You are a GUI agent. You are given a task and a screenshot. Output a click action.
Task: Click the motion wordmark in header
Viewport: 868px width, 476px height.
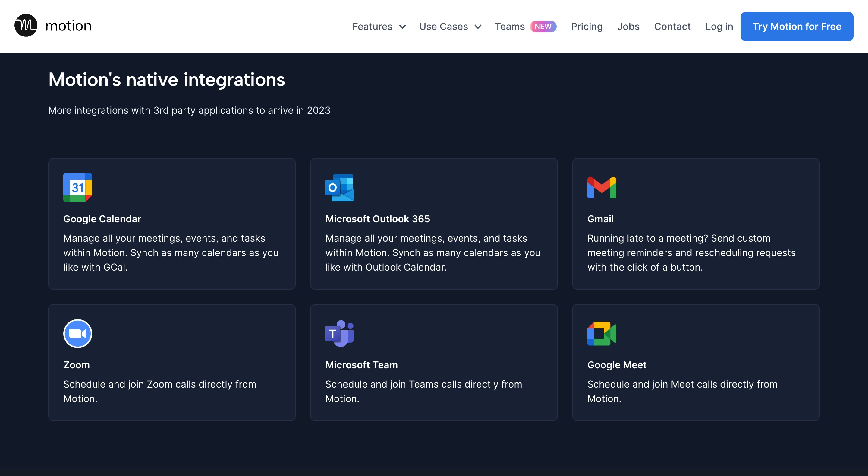coord(68,26)
